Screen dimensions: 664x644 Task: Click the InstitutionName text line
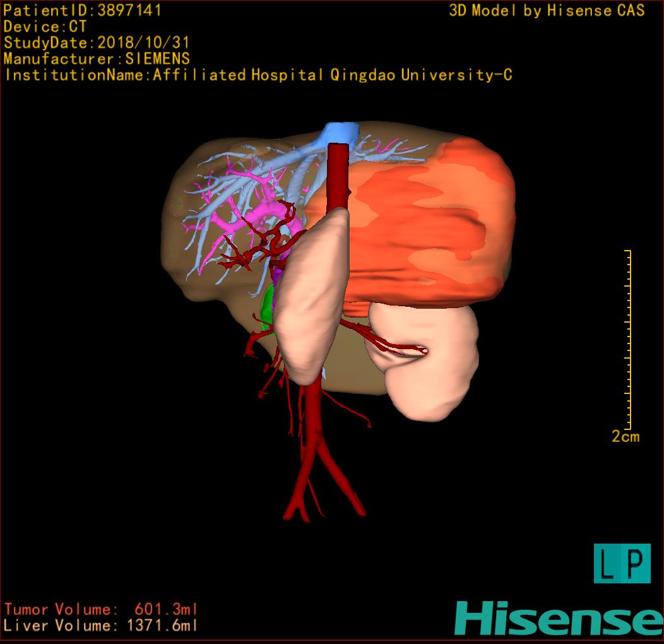click(x=258, y=75)
